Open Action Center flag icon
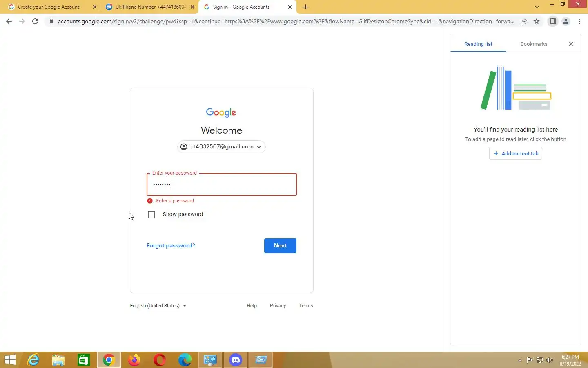 click(x=530, y=360)
